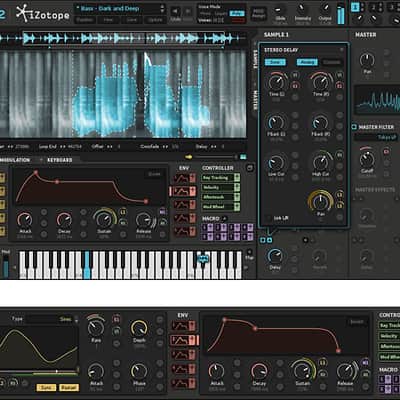Screen dimensions: 400x400
Task: Click the Fdbk (R) knob in Stereo Delay
Action: [x=320, y=123]
